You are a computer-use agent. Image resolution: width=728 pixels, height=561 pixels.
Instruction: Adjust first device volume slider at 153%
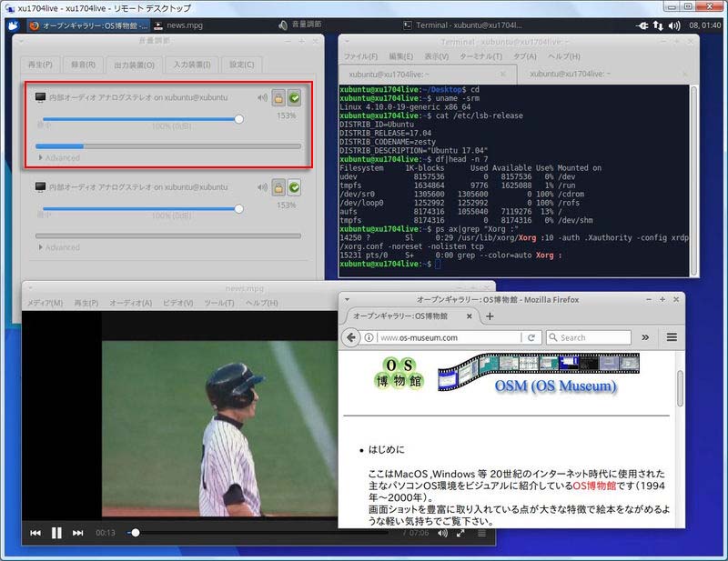[238, 119]
